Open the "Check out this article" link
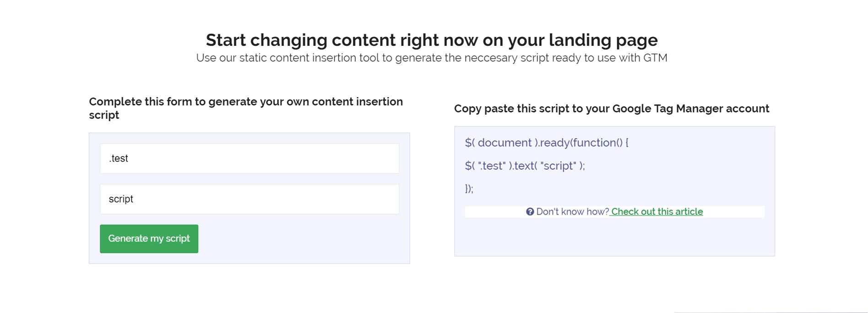This screenshot has height=313, width=868. (x=656, y=211)
